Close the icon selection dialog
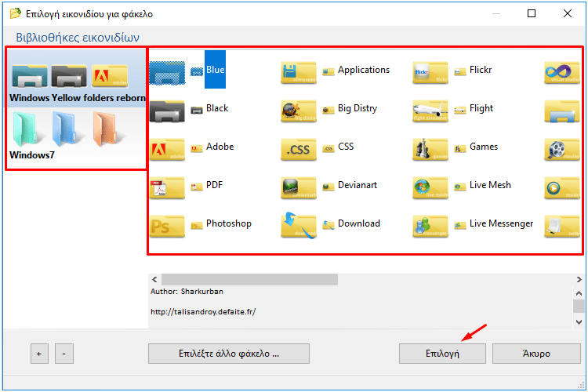 pyautogui.click(x=568, y=13)
